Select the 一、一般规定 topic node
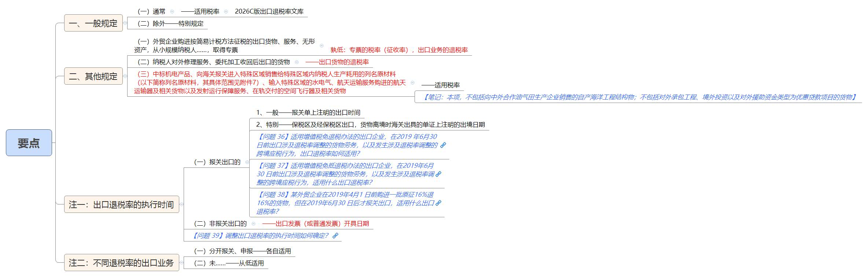The width and height of the screenshot is (868, 277). click(93, 23)
